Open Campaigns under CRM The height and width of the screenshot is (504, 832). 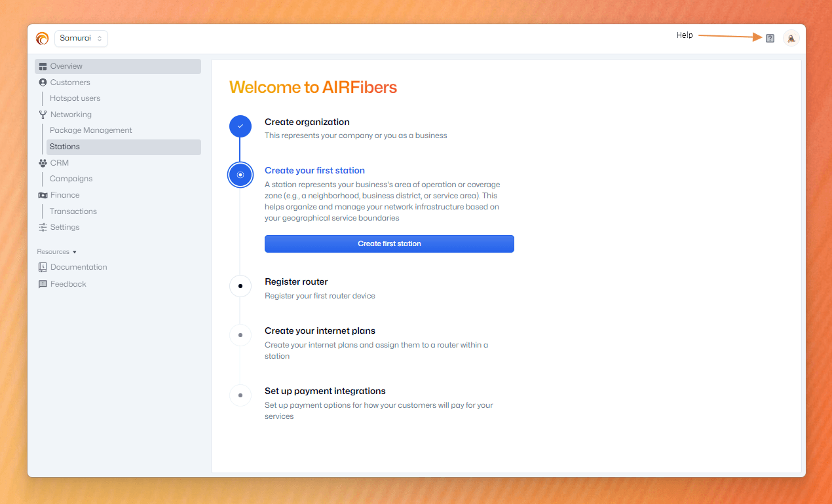tap(71, 179)
